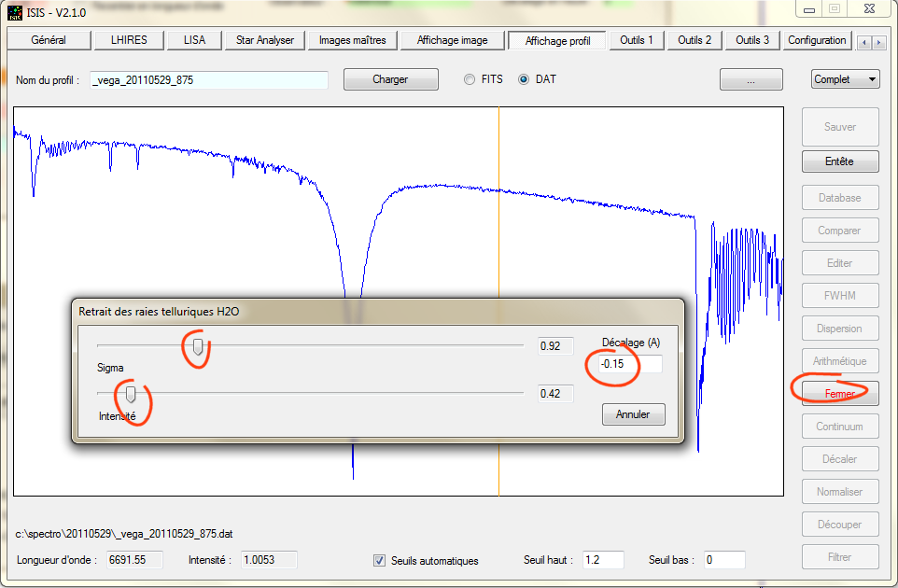The height and width of the screenshot is (588, 898).
Task: Click the Intensité slider handle
Action: click(x=131, y=394)
